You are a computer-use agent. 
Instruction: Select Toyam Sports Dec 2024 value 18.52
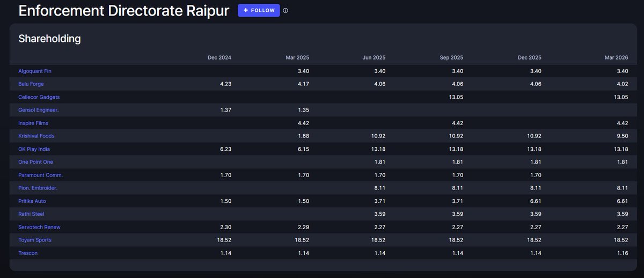pyautogui.click(x=224, y=240)
